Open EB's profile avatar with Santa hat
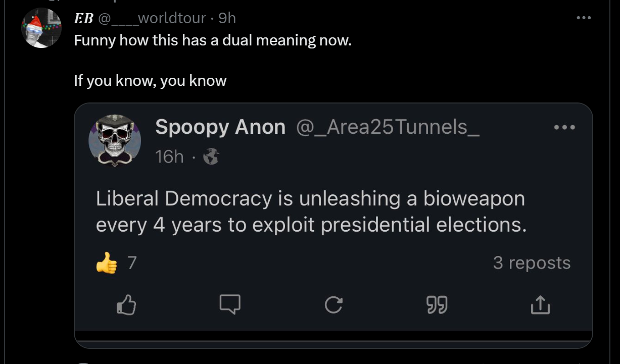The width and height of the screenshot is (620, 364). pyautogui.click(x=41, y=29)
